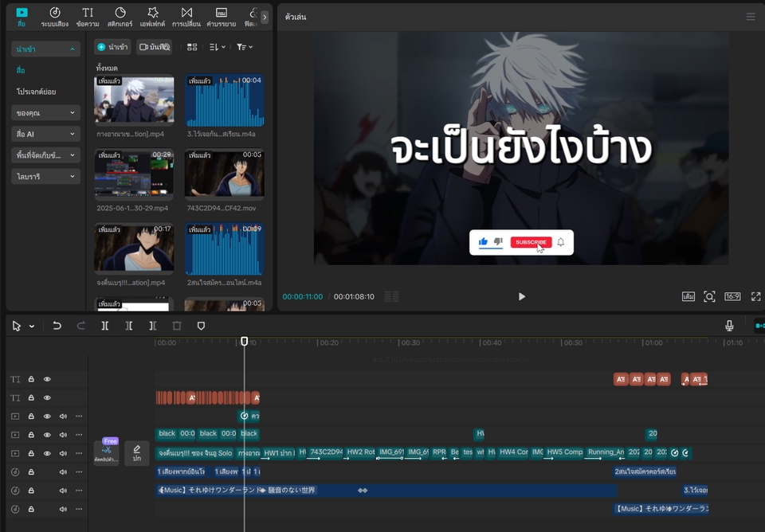
Task: Open the คำบรรยาย (captions) tab
Action: (x=221, y=17)
